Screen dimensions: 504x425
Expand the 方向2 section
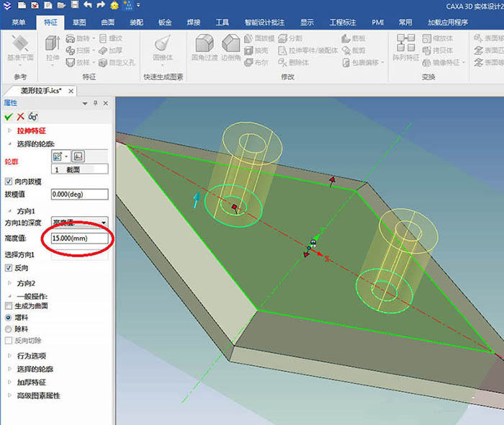(x=9, y=283)
